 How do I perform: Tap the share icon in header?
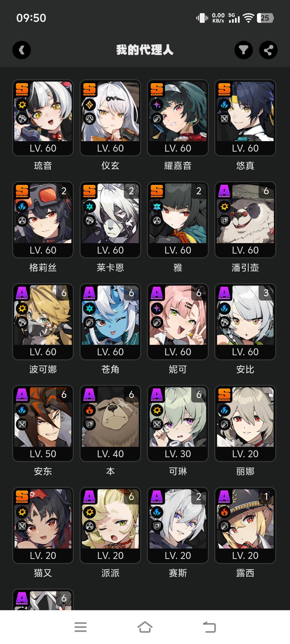(268, 50)
